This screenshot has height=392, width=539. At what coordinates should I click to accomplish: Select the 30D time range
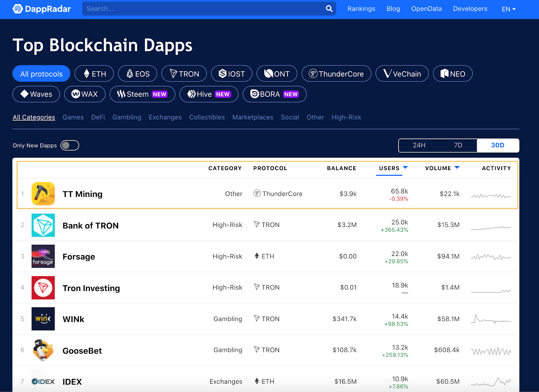498,145
